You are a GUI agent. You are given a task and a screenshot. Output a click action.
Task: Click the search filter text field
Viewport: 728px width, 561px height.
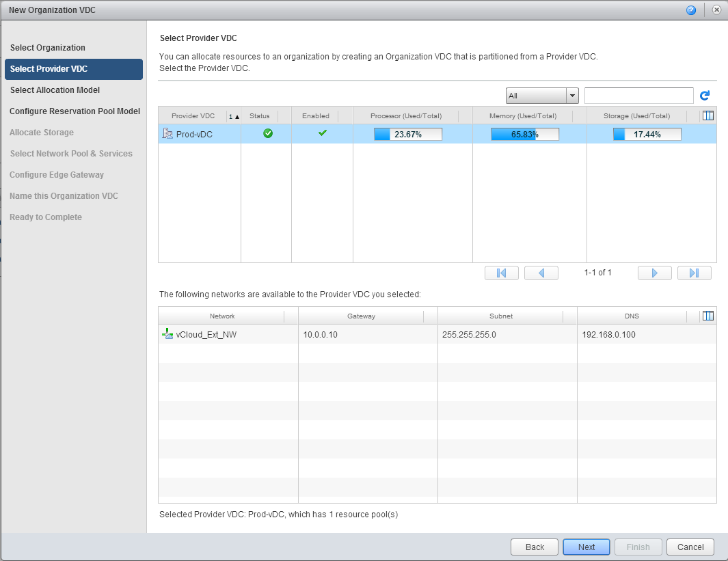[638, 96]
